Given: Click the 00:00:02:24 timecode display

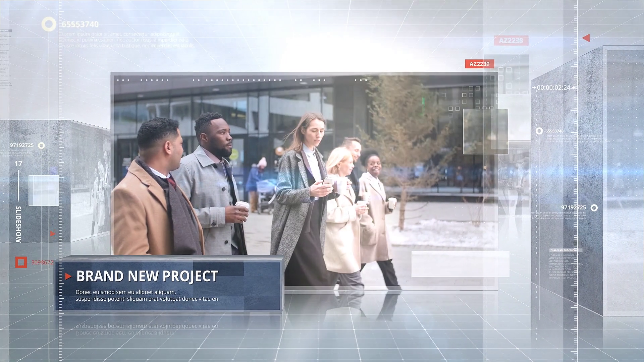Looking at the screenshot, I should [553, 88].
